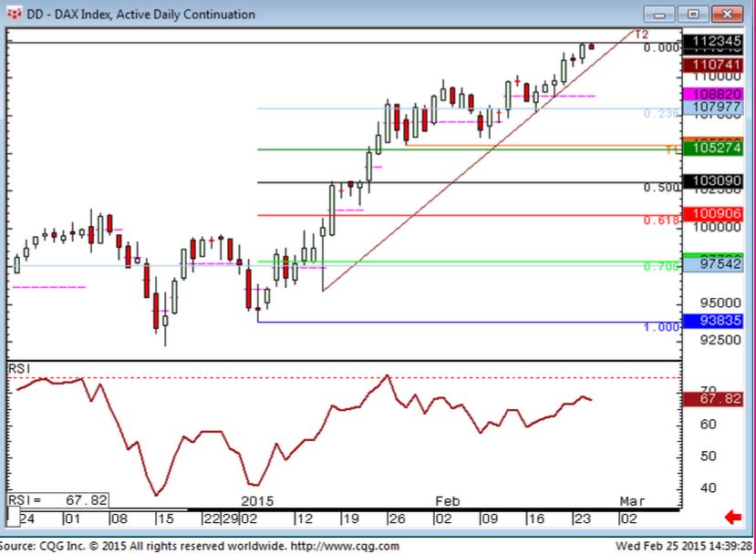
Task: Click the green 105274 price label
Action: pyautogui.click(x=718, y=149)
